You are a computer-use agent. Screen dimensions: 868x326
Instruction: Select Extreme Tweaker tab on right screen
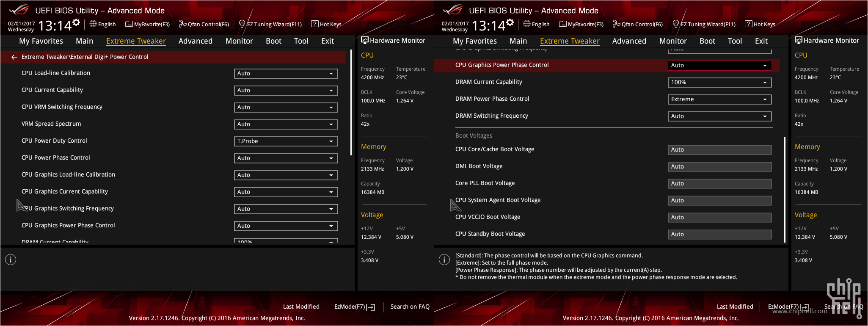click(570, 41)
